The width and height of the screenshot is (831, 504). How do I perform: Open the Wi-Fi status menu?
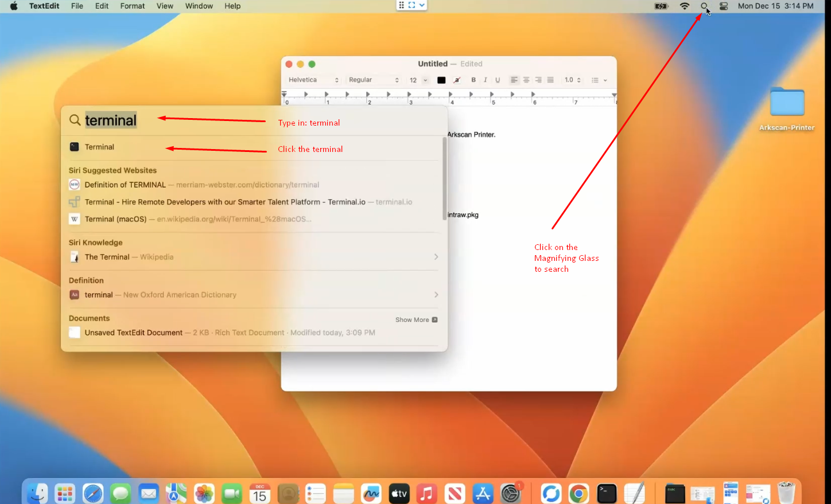click(x=685, y=6)
